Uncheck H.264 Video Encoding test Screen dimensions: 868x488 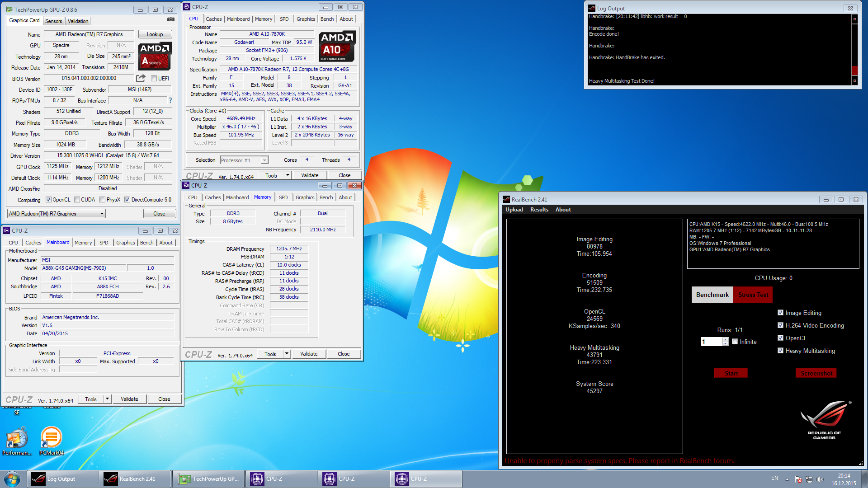780,325
